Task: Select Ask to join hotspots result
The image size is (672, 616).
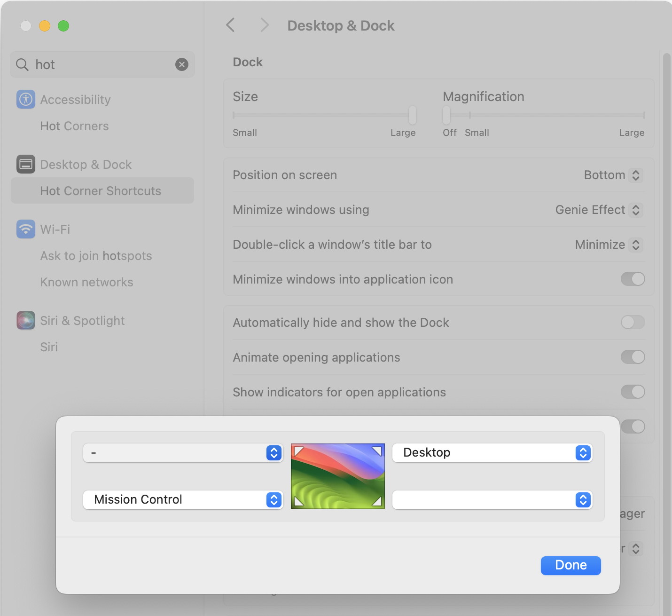Action: coord(96,255)
